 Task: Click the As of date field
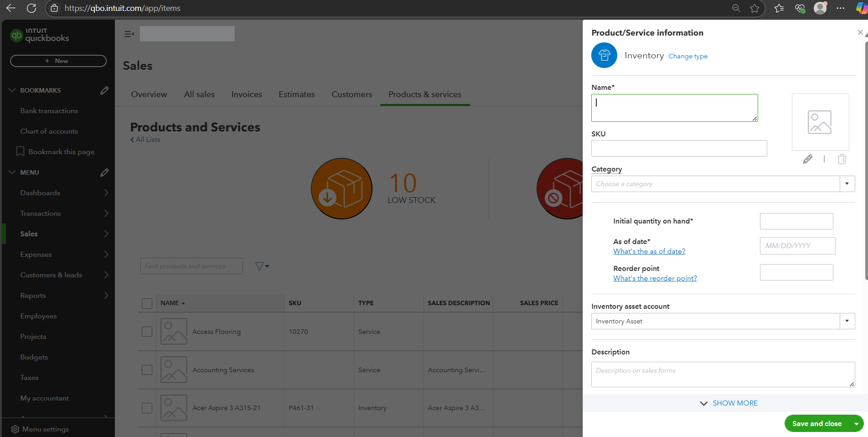[x=798, y=246]
